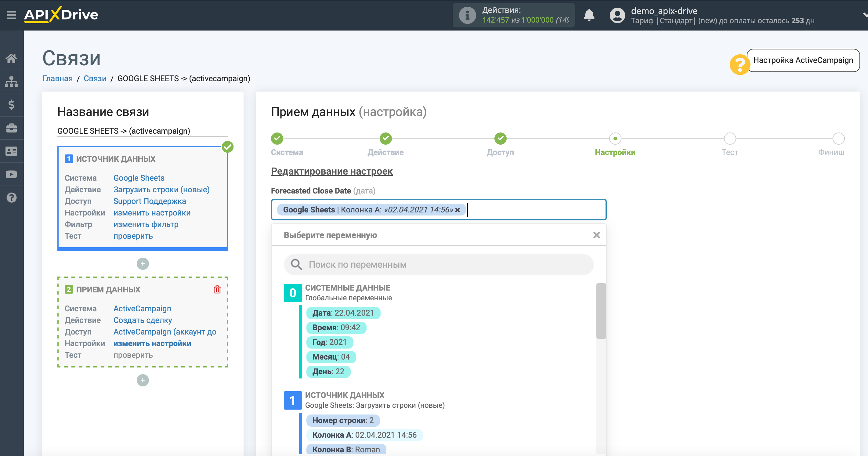Open billing dollar icon in sidebar
868x456 pixels.
pos(12,105)
